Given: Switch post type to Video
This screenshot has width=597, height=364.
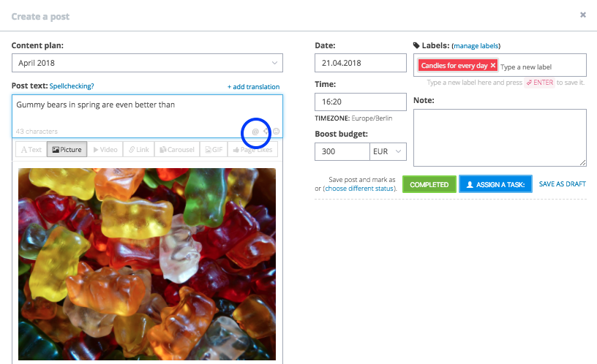Looking at the screenshot, I should pos(105,150).
